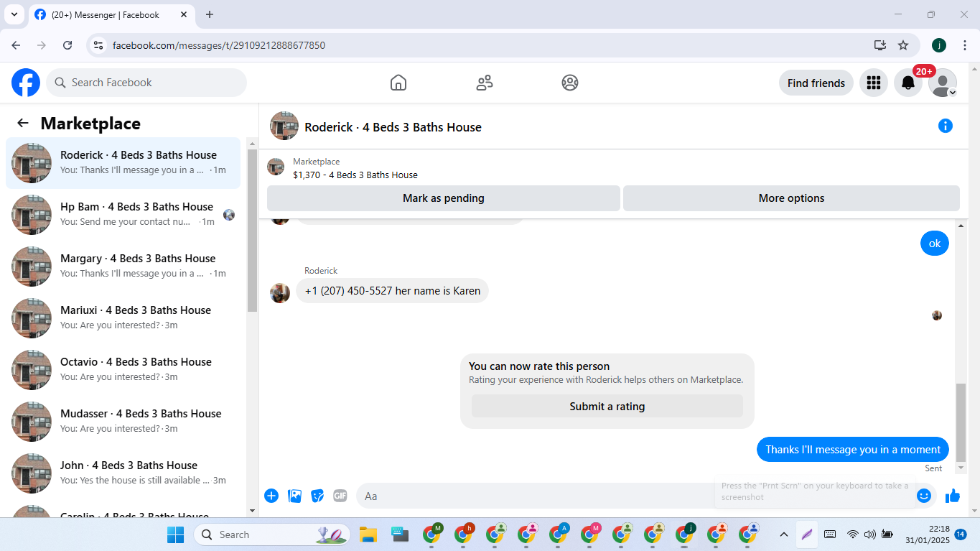Open the Roderick conversation in the list
Screen dimensions: 980x551
pos(123,163)
